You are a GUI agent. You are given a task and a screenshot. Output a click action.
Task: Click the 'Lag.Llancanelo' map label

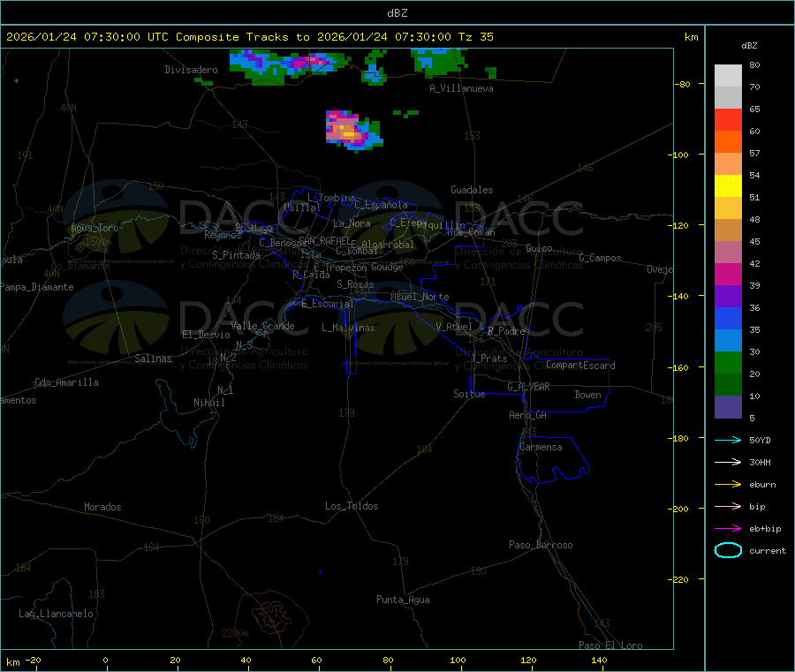pos(56,614)
